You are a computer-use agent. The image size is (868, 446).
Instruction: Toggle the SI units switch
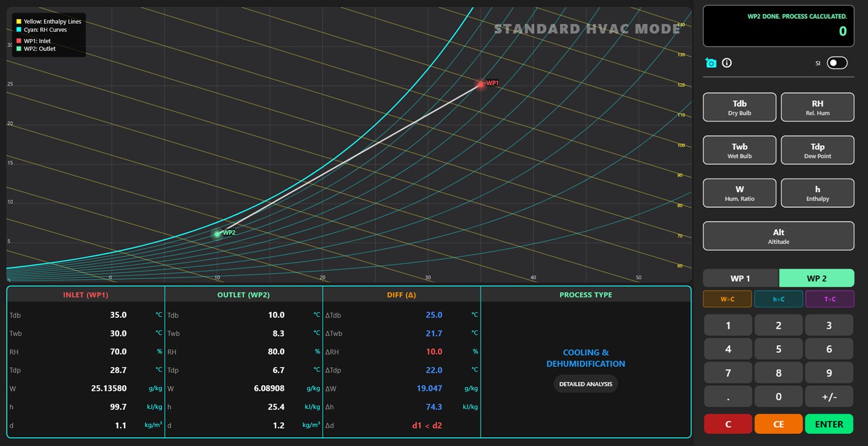point(837,63)
